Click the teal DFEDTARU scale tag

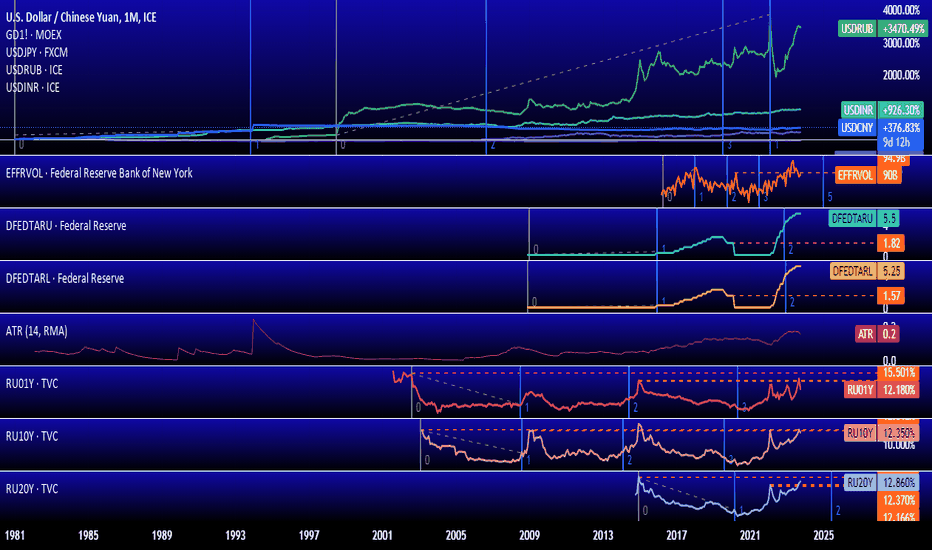pyautogui.click(x=852, y=219)
